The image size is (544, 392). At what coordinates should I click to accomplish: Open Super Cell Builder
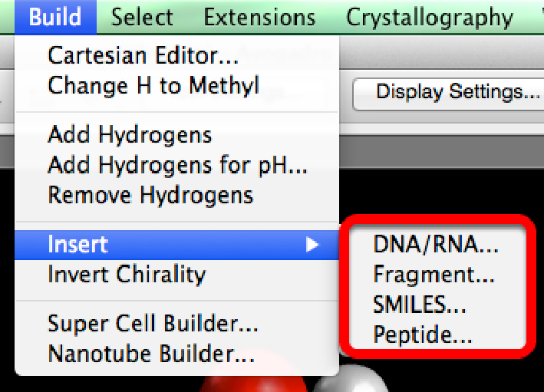click(153, 324)
